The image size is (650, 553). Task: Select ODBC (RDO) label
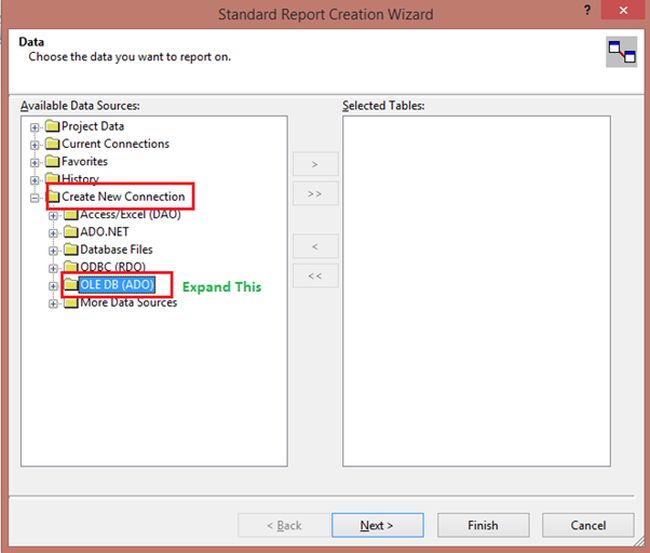(113, 267)
